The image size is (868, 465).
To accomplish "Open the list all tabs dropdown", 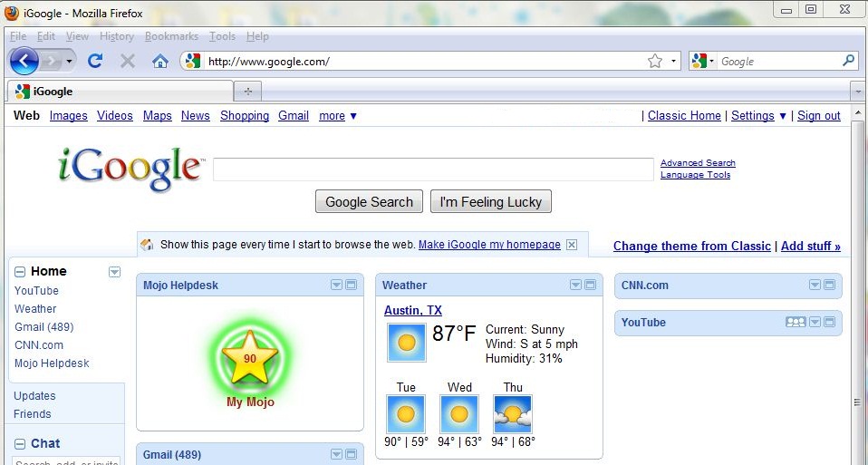I will [859, 92].
